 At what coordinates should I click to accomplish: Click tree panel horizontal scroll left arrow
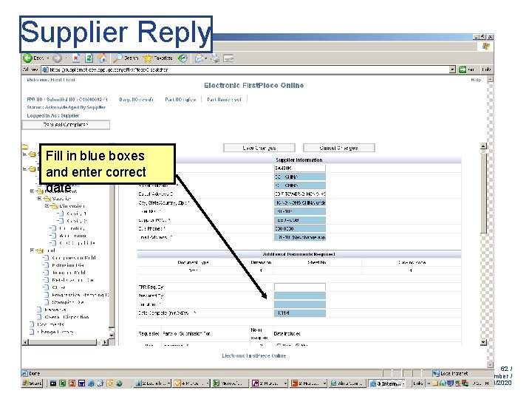point(25,342)
